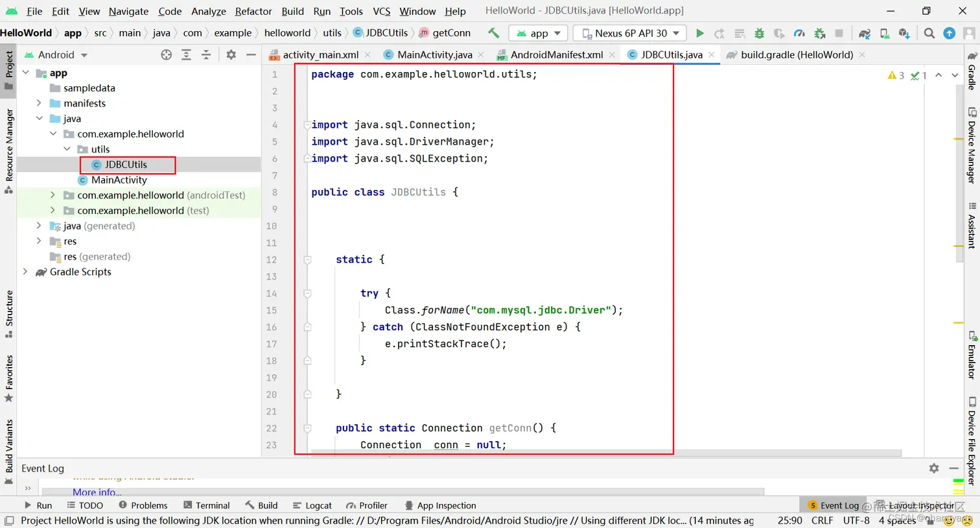This screenshot has height=528, width=980.
Task: Open the Refactor menu
Action: pos(253,11)
